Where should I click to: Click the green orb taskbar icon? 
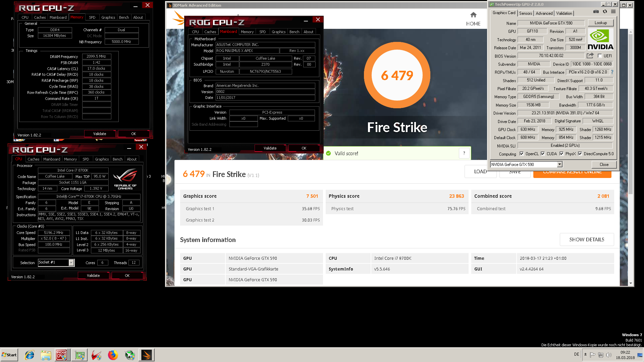(x=130, y=355)
